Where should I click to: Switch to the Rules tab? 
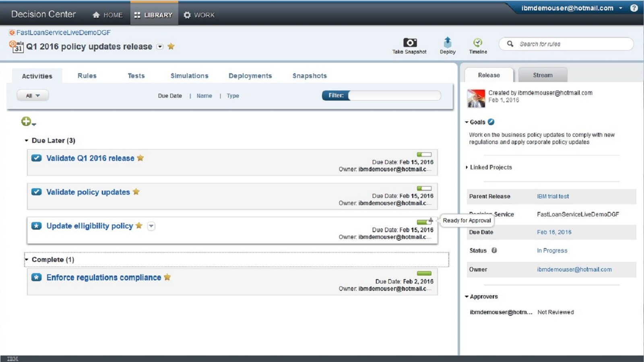coord(87,76)
